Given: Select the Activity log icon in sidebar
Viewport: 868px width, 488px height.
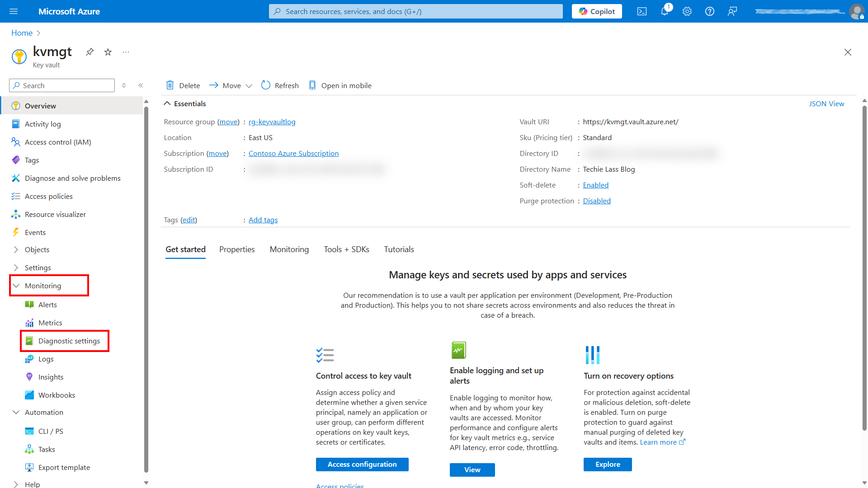Looking at the screenshot, I should coord(15,124).
